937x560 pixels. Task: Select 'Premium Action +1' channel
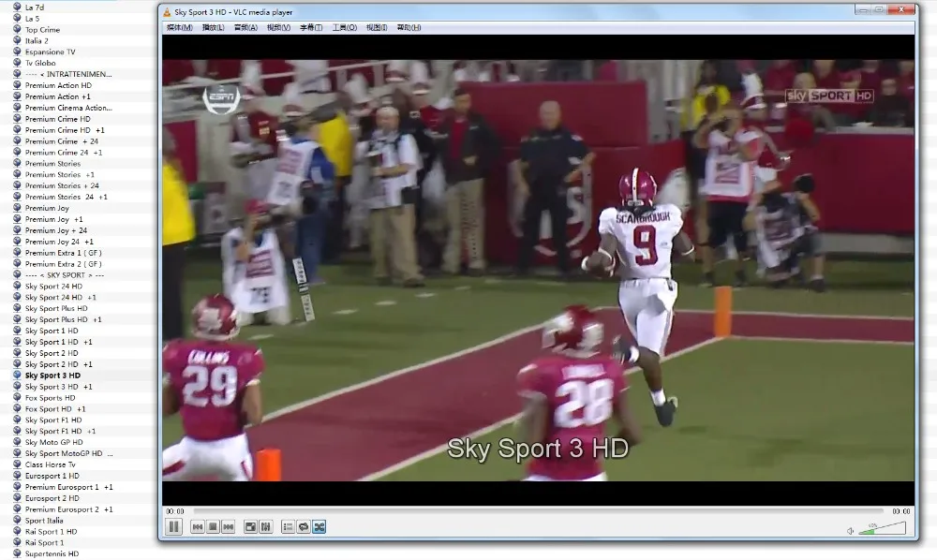point(58,96)
